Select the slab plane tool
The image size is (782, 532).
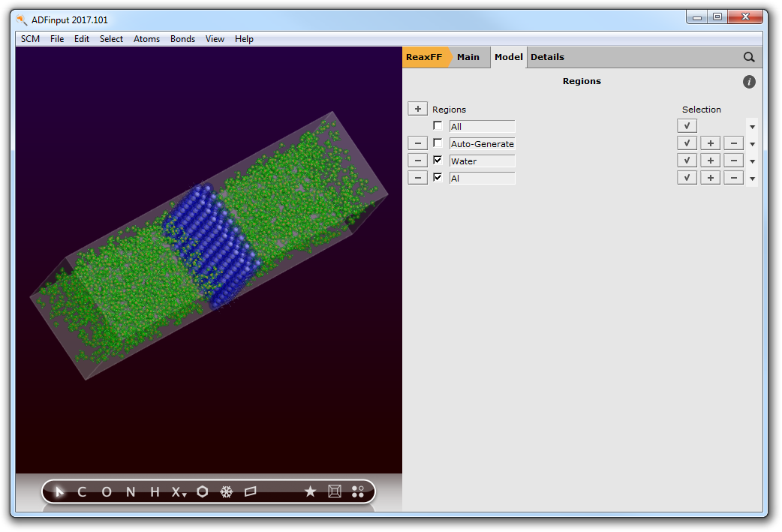point(251,492)
